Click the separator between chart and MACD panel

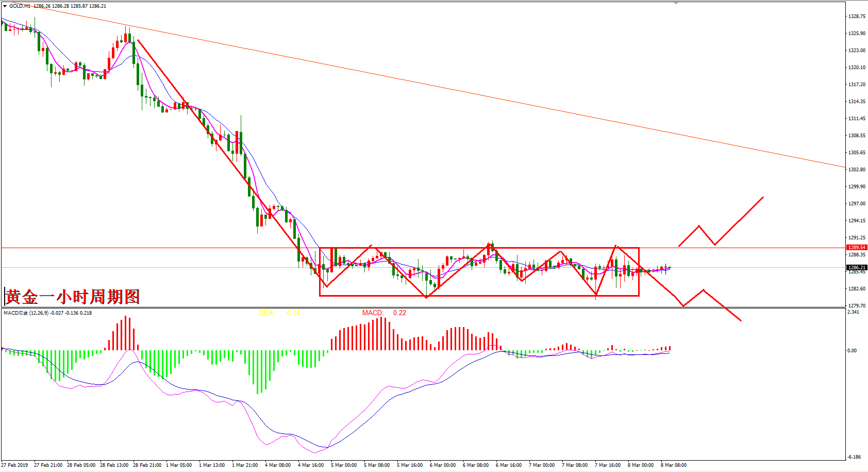point(423,307)
